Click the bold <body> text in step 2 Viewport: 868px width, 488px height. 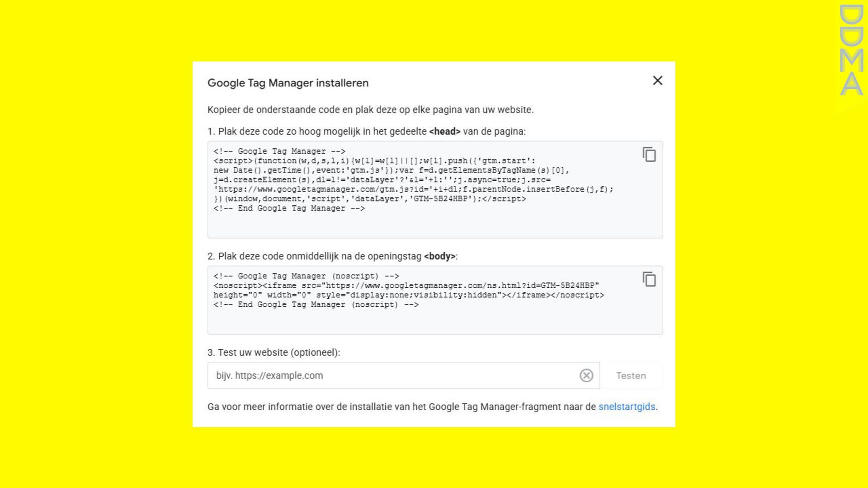pyautogui.click(x=439, y=256)
